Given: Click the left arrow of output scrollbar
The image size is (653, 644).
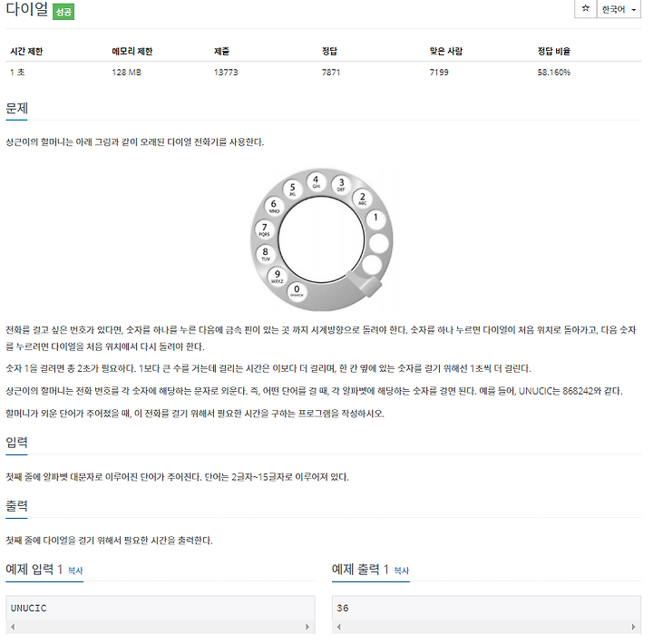Looking at the screenshot, I should [x=339, y=627].
